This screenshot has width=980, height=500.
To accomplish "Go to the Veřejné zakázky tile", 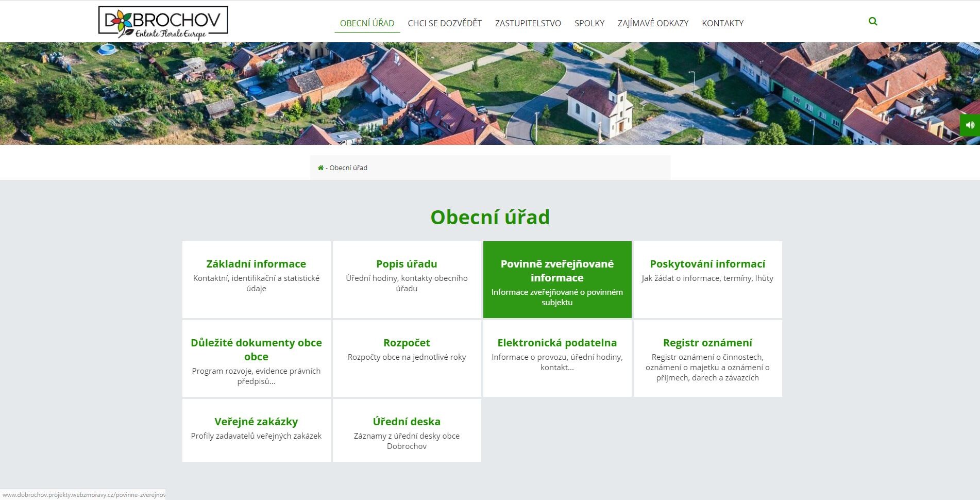I will click(256, 430).
